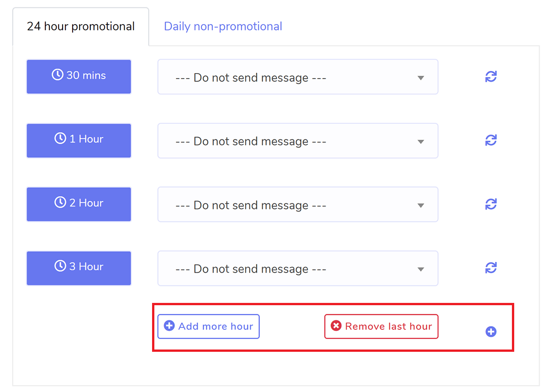The width and height of the screenshot is (548, 392).
Task: Click the plus icon inside Add more hour
Action: [x=169, y=326]
